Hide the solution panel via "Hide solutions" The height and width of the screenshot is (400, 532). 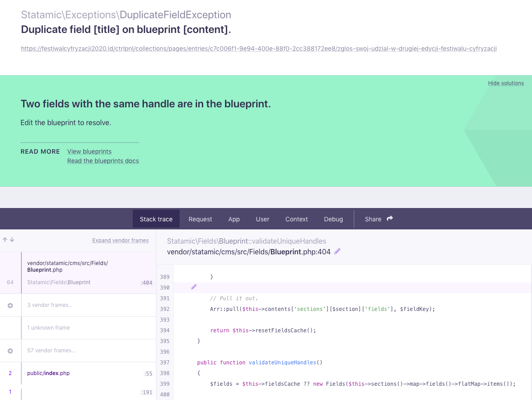point(506,83)
